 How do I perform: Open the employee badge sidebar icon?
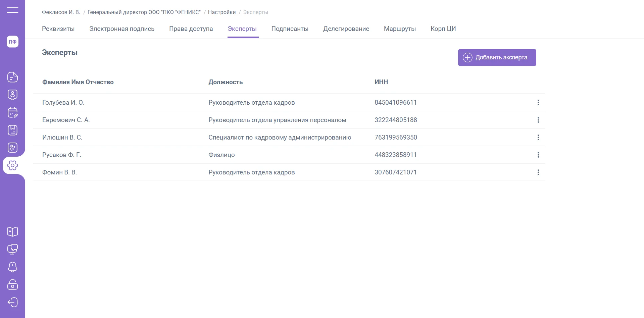(12, 95)
